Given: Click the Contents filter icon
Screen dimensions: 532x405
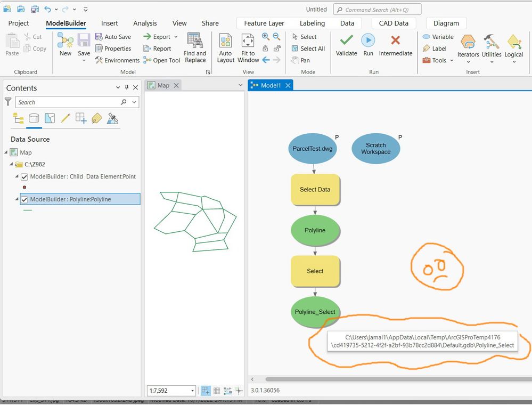Looking at the screenshot, I should pyautogui.click(x=8, y=101).
